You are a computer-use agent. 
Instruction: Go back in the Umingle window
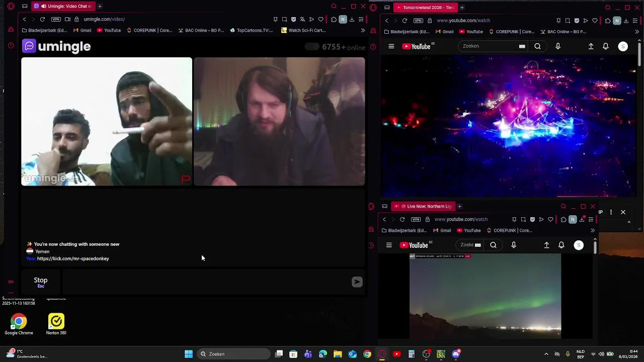tap(24, 19)
